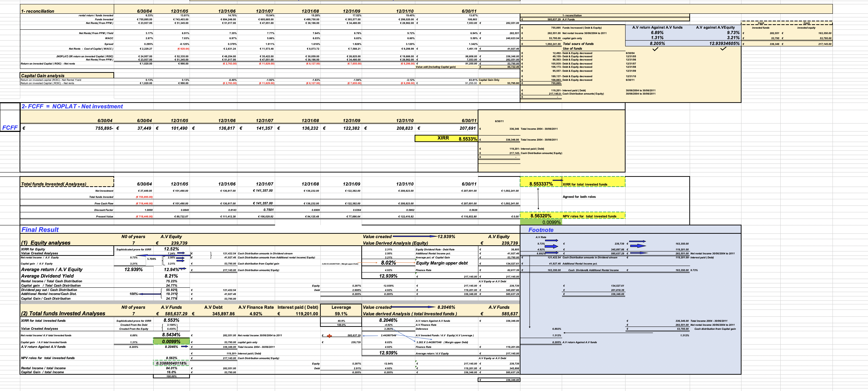Click 'Value derived Analysis ( total Invested funds )' header
Image resolution: width=868 pixels, height=391 pixels.
(x=410, y=313)
